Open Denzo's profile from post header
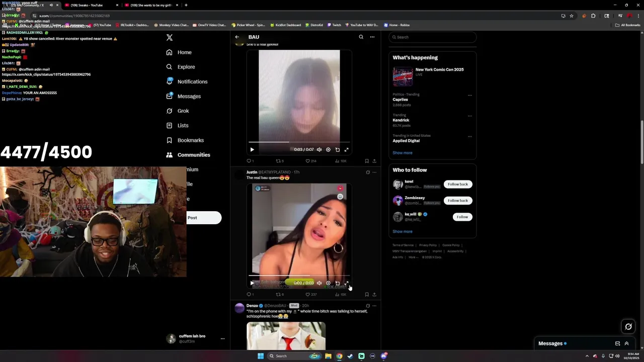 pyautogui.click(x=252, y=306)
